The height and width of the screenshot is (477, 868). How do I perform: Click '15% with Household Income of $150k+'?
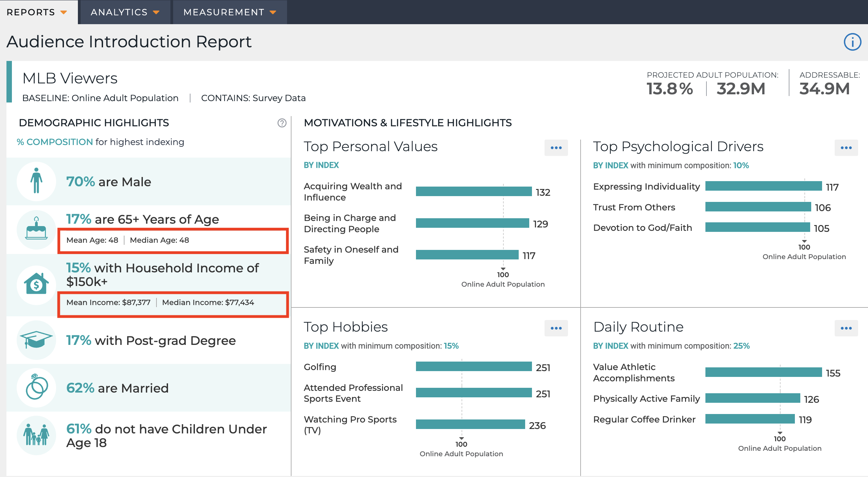(163, 275)
